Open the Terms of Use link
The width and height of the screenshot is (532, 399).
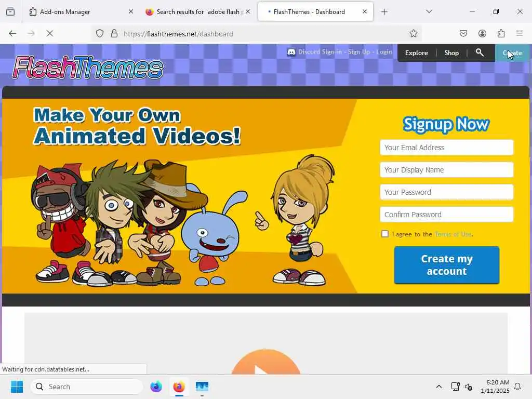pyautogui.click(x=453, y=234)
